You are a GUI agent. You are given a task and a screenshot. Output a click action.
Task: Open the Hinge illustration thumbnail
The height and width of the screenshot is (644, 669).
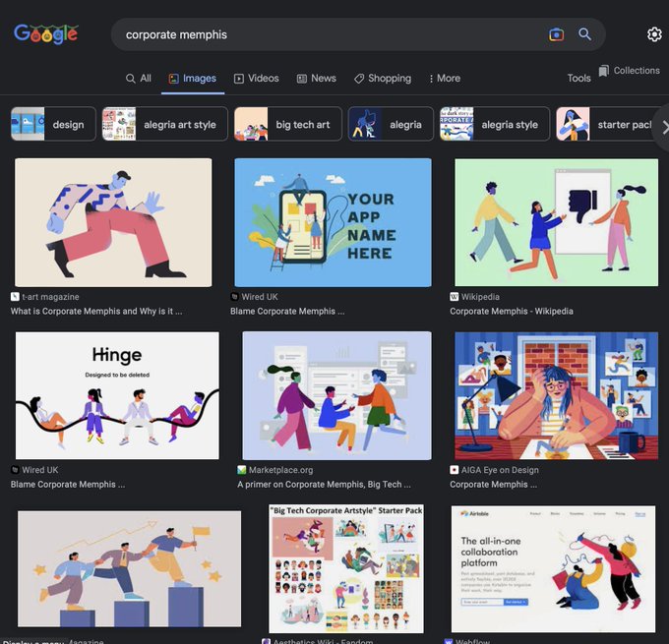(117, 396)
